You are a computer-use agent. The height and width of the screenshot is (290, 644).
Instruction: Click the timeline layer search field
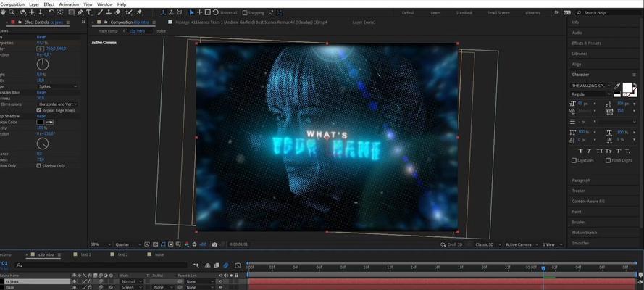[x=102, y=266]
